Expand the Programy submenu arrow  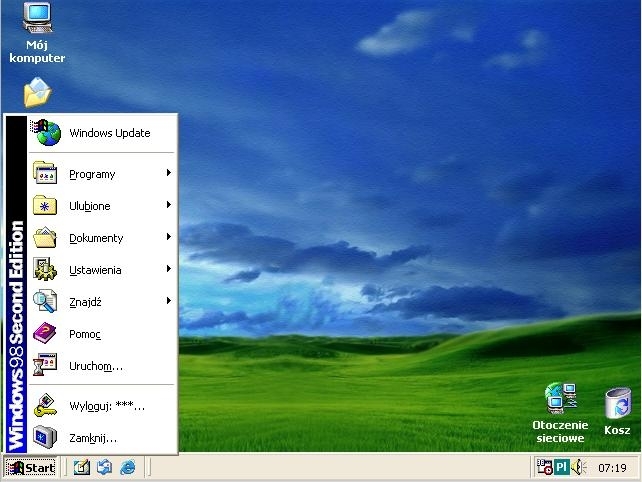168,173
